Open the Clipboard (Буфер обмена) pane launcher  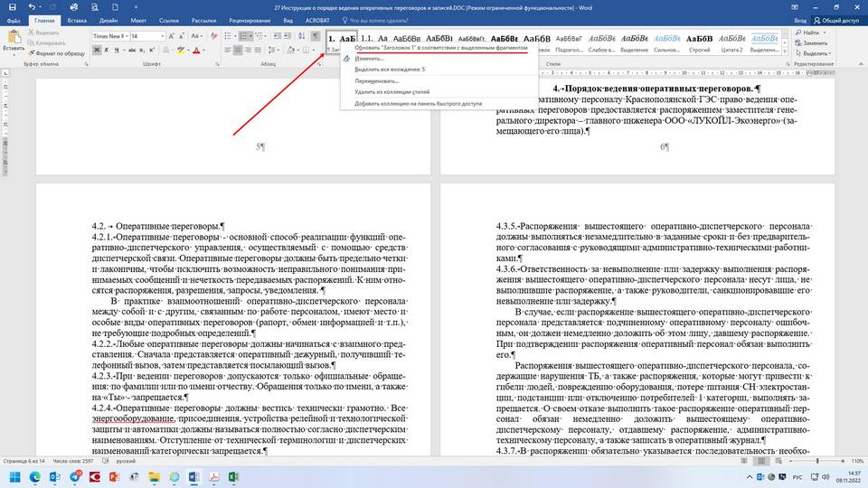86,64
